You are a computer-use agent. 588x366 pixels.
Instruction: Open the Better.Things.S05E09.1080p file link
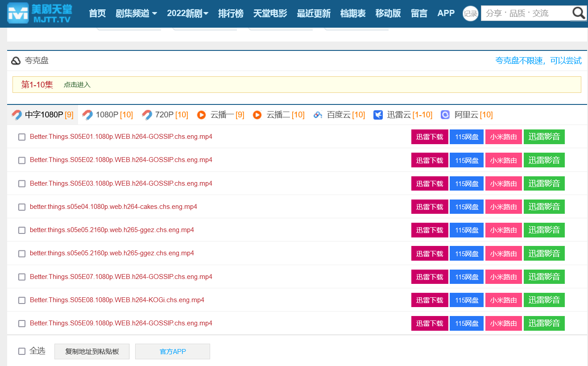(x=121, y=323)
